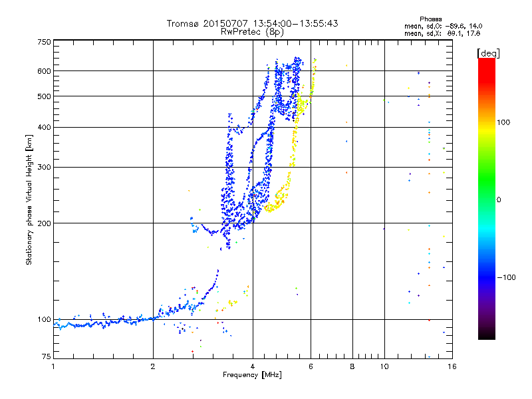Image resolution: width=532 pixels, height=399 pixels.
Task: Click the y-axis tick label '400'
Action: (44, 128)
